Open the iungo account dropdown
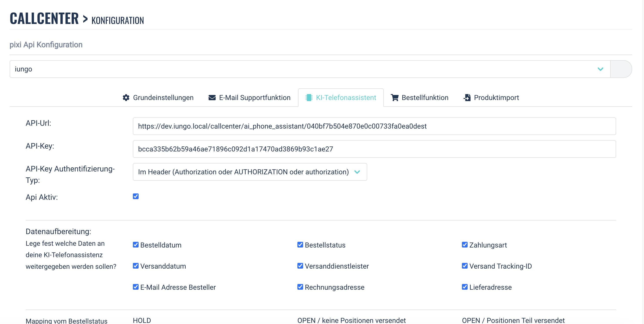The image size is (644, 324). point(309,69)
